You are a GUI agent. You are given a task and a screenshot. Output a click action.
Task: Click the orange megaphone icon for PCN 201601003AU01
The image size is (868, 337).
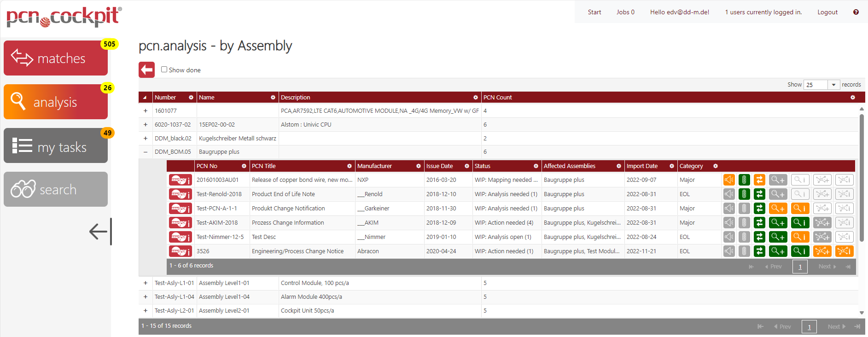coord(729,180)
